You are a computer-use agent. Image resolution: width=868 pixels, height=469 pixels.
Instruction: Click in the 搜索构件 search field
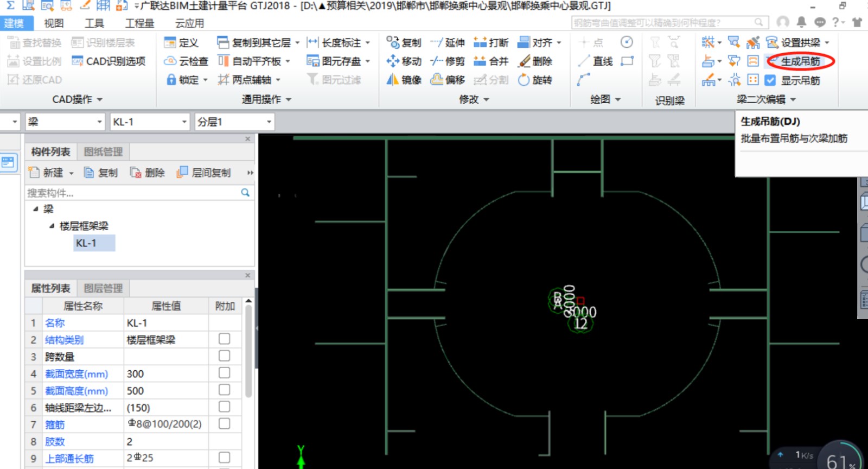[x=133, y=193]
